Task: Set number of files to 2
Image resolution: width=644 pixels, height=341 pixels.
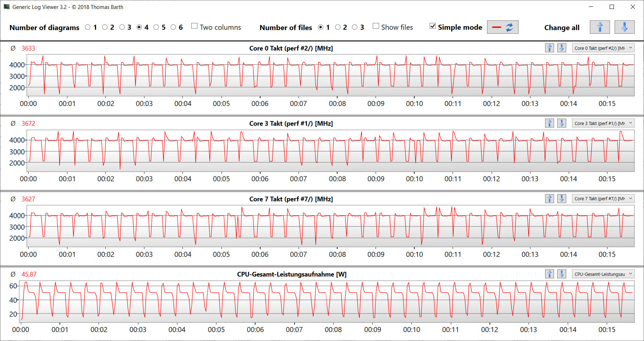Action: pyautogui.click(x=338, y=27)
